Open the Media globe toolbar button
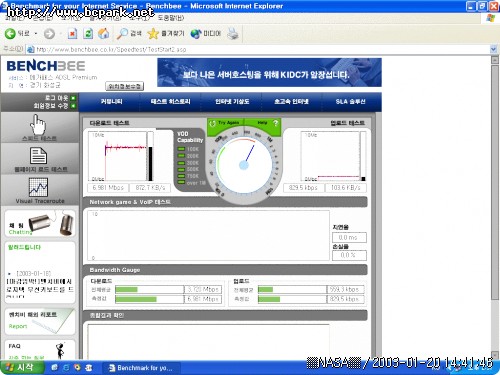The width and height of the screenshot is (500, 375). coord(206,33)
